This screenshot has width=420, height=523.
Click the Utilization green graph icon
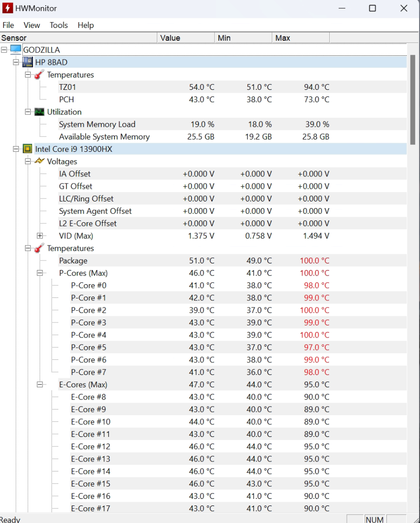(39, 112)
